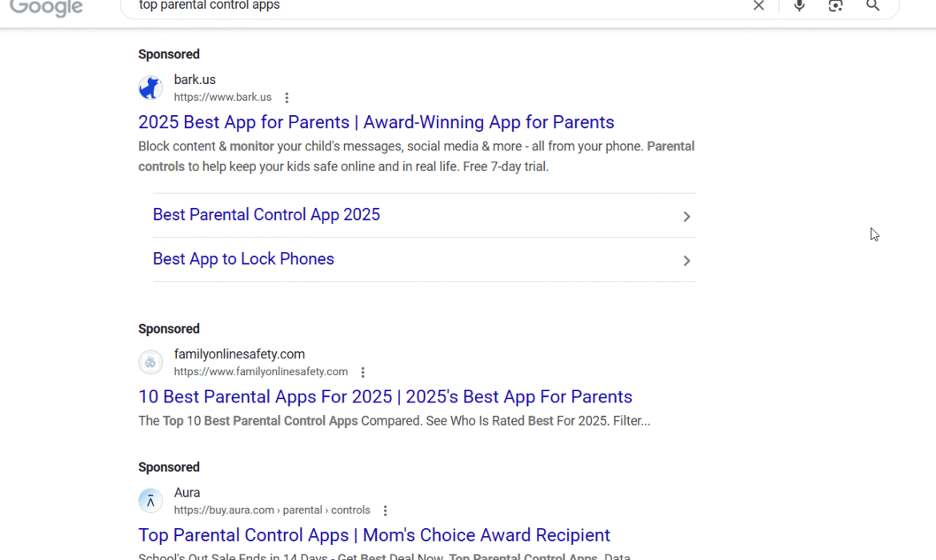Open the 'Best App to Lock Phones' sitelink
Viewport: 936px width, 560px height.
tap(243, 259)
